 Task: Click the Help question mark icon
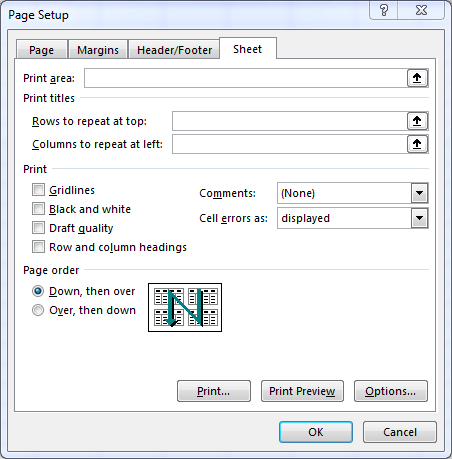pos(384,10)
